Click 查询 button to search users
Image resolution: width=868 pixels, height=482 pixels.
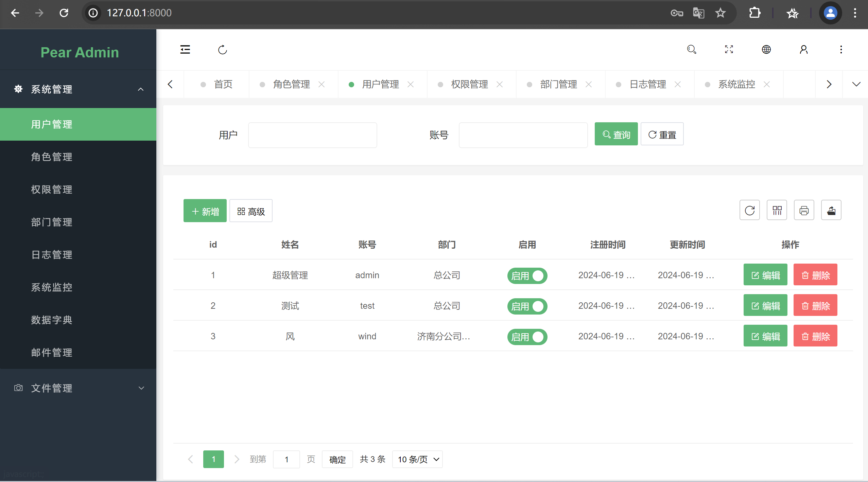616,133
